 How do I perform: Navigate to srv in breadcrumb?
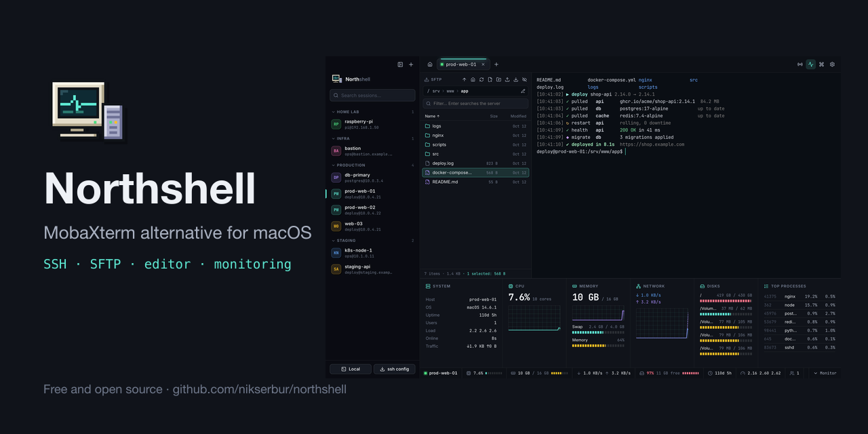click(436, 91)
